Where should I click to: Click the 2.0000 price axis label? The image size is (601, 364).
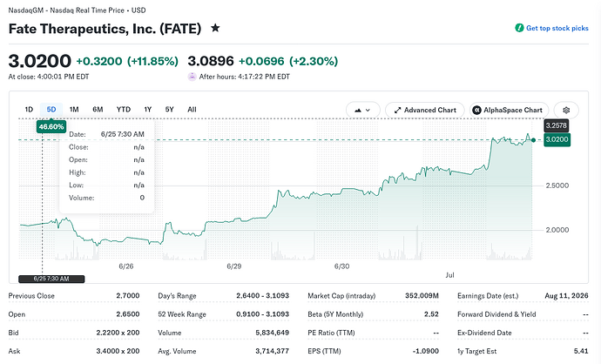557,230
